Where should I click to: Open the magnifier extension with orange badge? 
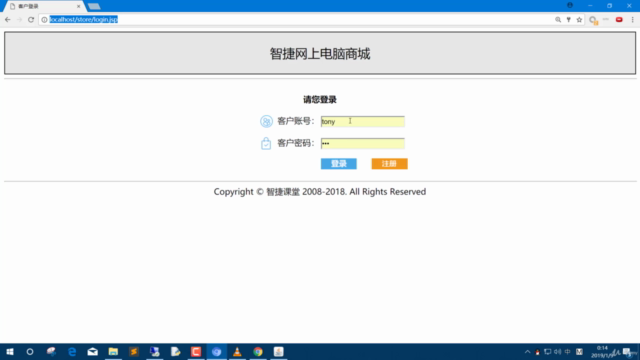pyautogui.click(x=593, y=20)
